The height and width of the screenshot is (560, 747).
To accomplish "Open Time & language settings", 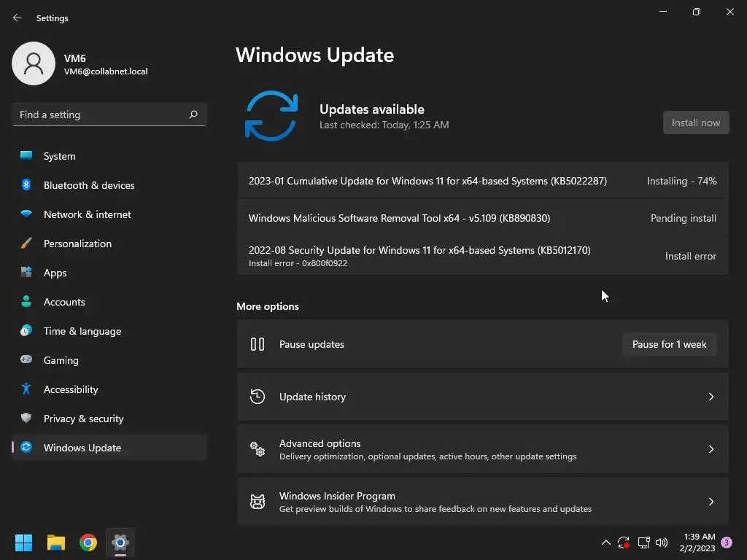I will pos(109,331).
